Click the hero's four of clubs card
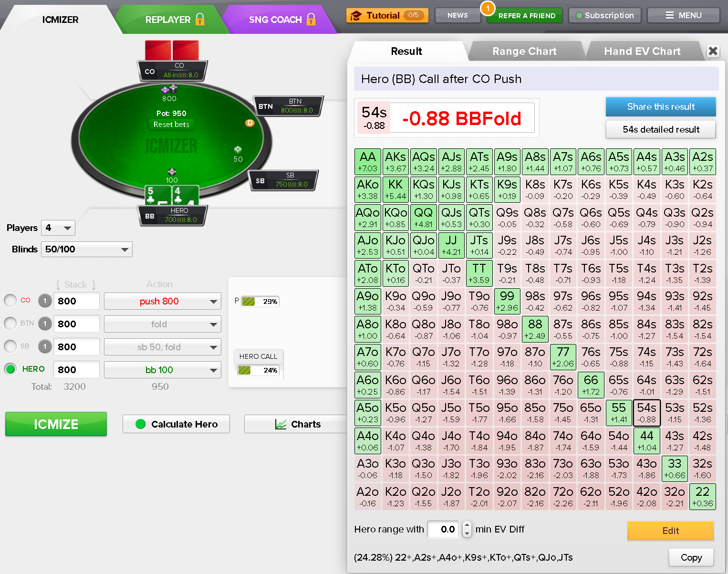The width and height of the screenshot is (728, 574). pos(185,195)
